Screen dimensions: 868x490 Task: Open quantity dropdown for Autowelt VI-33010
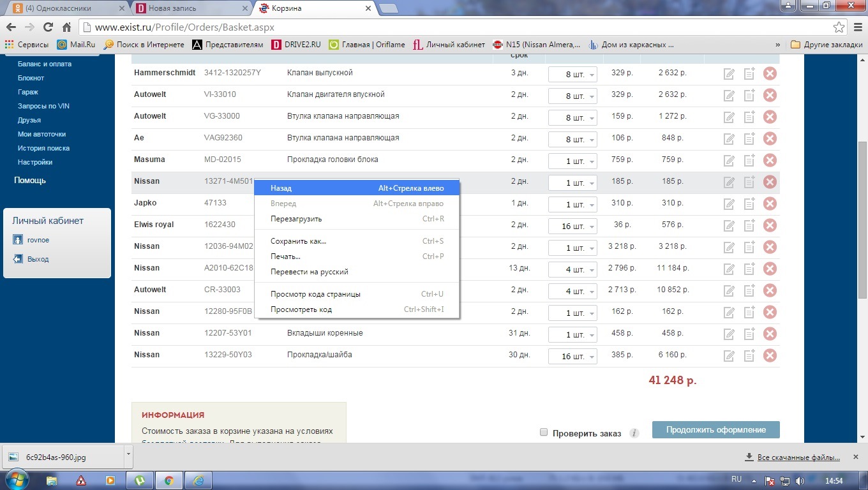pyautogui.click(x=572, y=96)
